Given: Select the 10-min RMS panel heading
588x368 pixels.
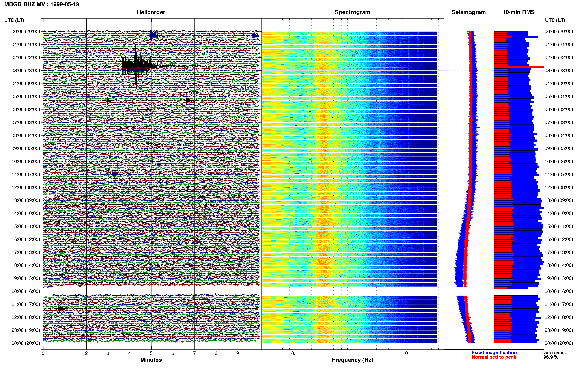Looking at the screenshot, I should point(518,12).
